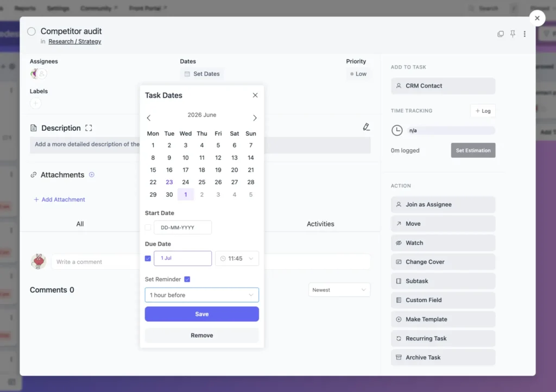Open the Newest sort dropdown

pyautogui.click(x=339, y=290)
